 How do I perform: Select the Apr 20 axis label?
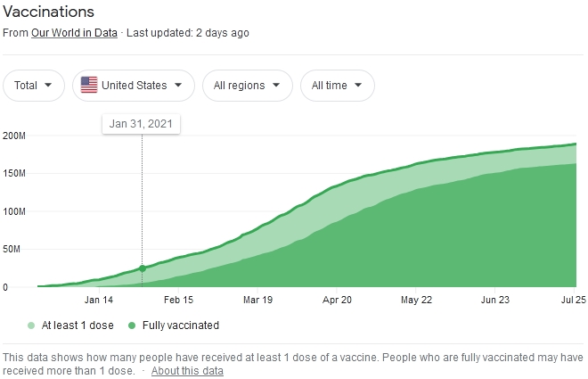337,300
